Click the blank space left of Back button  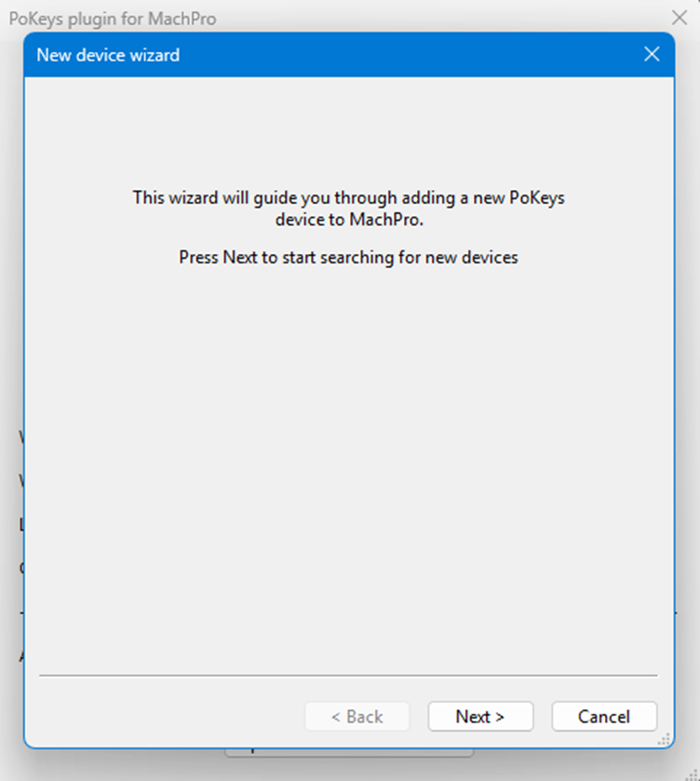(168, 716)
